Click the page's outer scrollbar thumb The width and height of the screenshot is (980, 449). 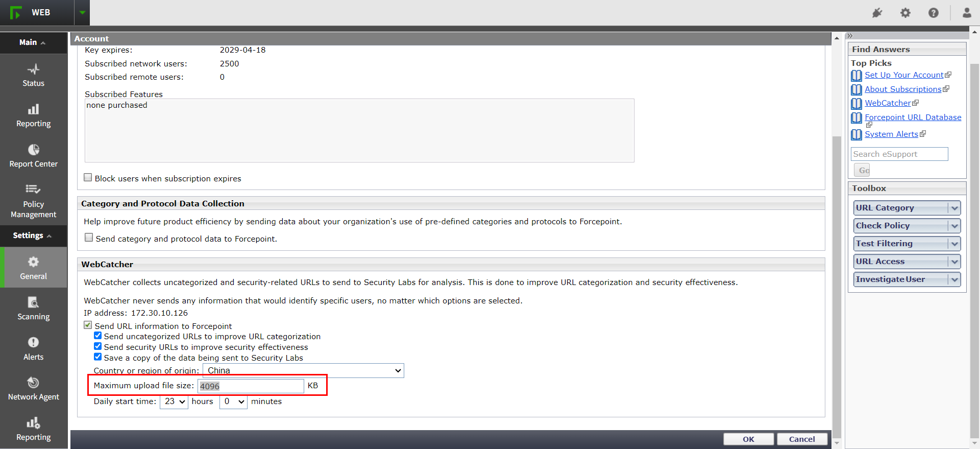(x=974, y=250)
